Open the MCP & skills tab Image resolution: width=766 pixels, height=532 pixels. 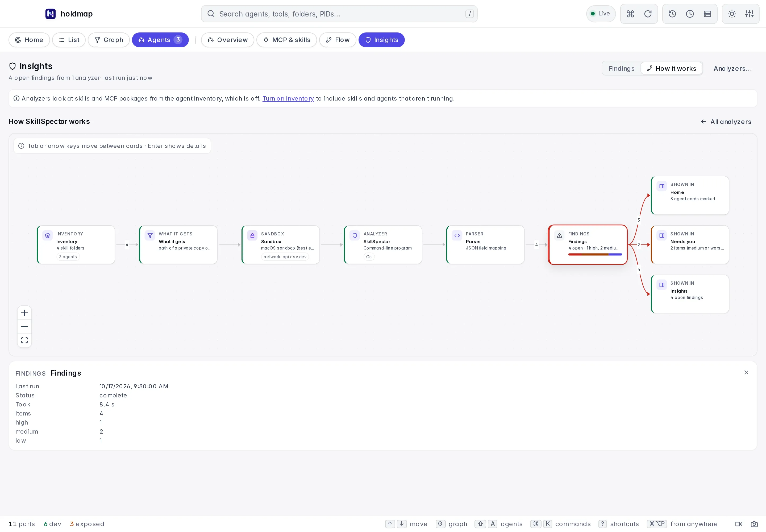point(287,40)
